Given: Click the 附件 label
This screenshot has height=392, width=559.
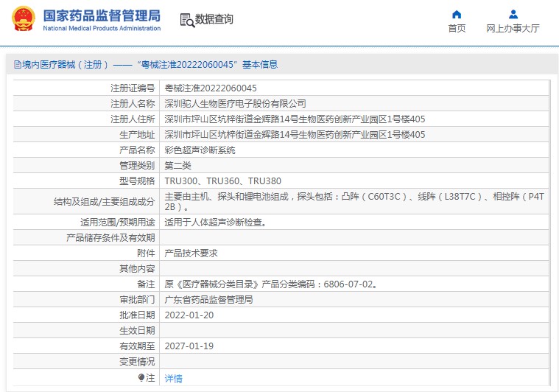Looking at the screenshot, I should 146,253.
